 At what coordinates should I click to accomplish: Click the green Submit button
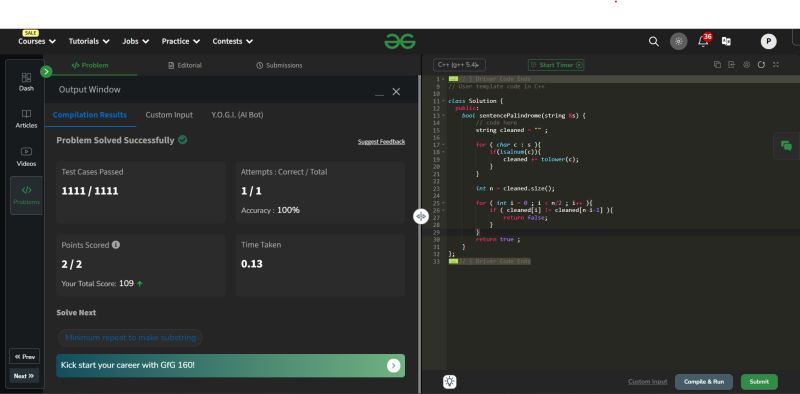(x=759, y=382)
